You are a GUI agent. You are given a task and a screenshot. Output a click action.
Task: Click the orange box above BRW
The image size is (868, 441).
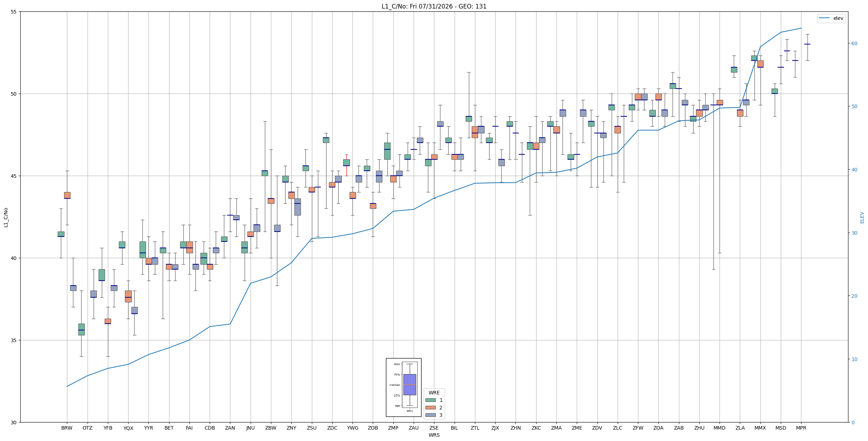67,195
